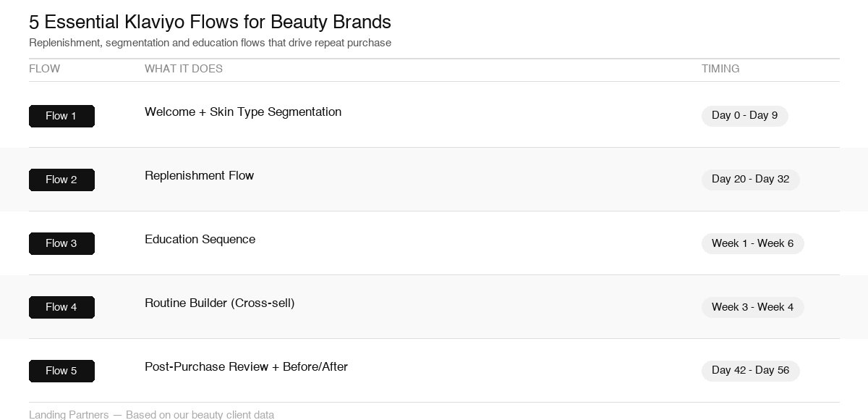Viewport: 868px width, 420px height.
Task: Click the subtitle about replenishment and segmentation
Action: coord(210,43)
